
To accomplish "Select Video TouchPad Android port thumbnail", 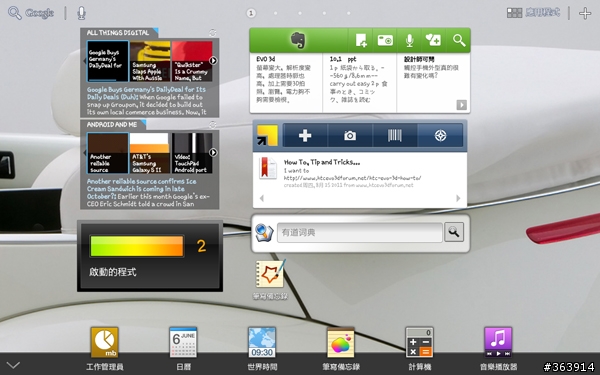I will point(192,153).
